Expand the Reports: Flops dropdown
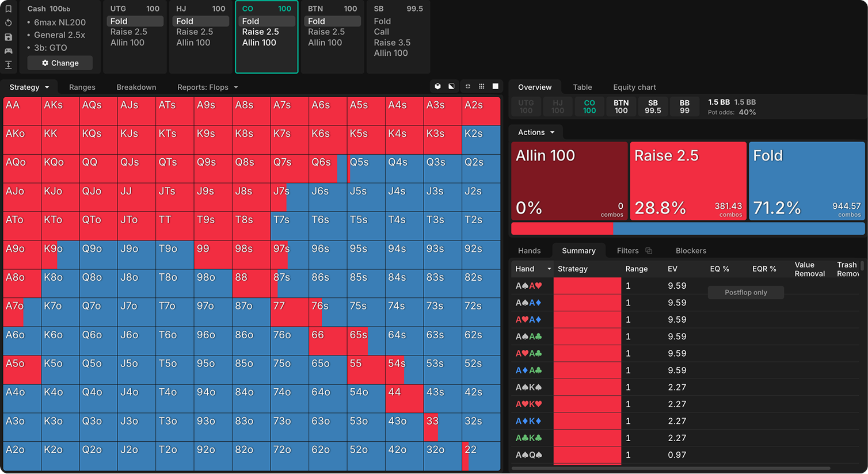868x474 pixels. coord(208,87)
